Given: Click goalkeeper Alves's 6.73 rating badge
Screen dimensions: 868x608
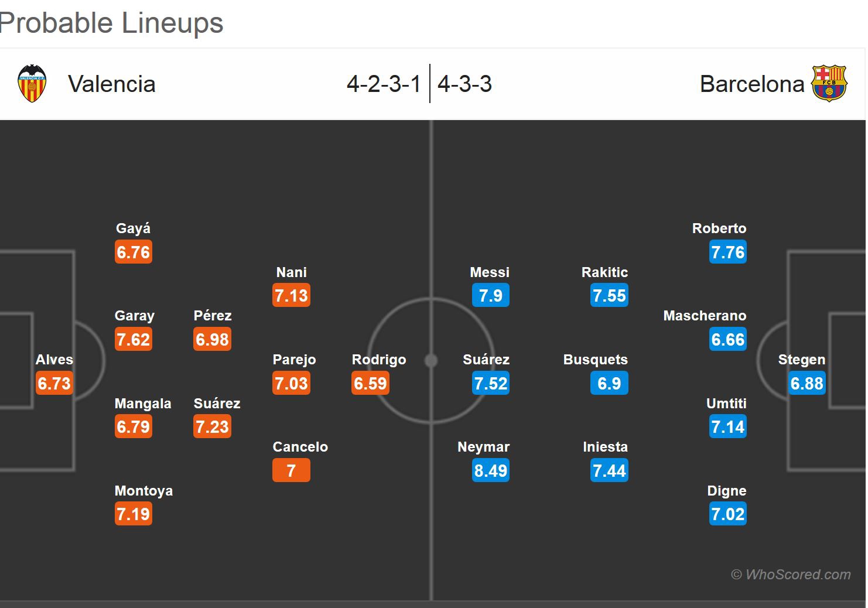Looking at the screenshot, I should [54, 383].
